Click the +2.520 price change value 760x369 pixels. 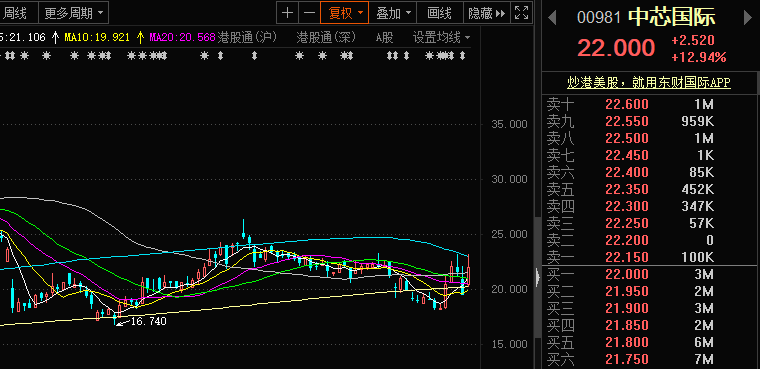[693, 40]
